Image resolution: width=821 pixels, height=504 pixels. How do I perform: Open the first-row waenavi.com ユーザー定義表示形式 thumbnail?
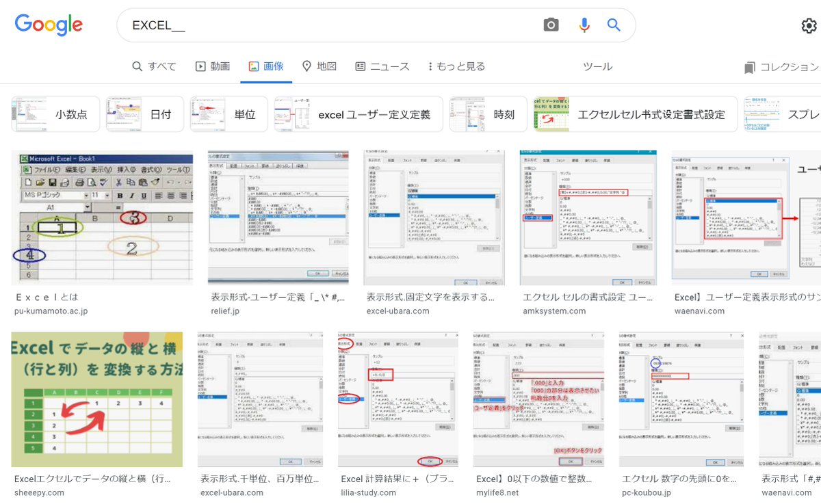[746, 218]
